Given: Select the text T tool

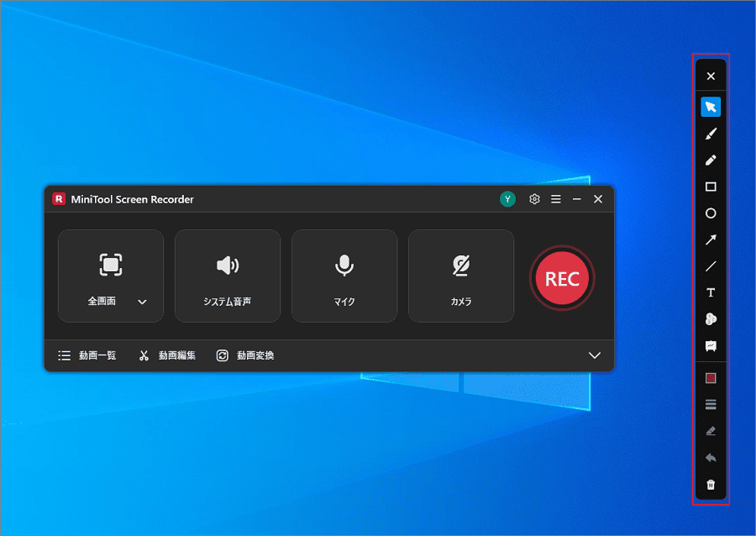Looking at the screenshot, I should pyautogui.click(x=711, y=292).
